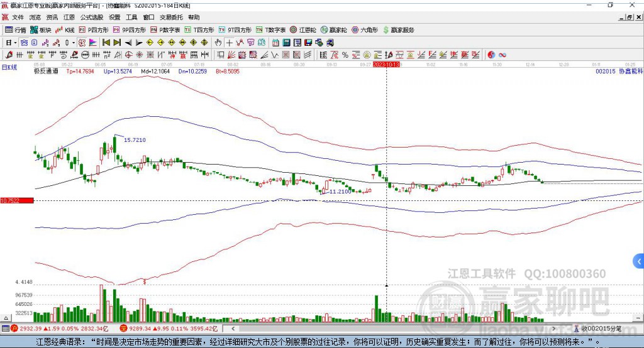
Task: Click the blue infinity loop icon
Action: [502, 55]
